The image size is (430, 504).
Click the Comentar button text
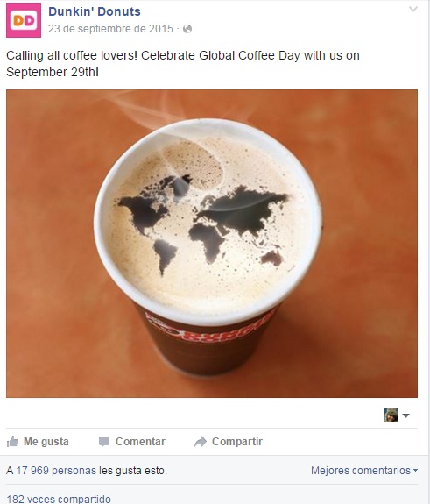coord(140,442)
